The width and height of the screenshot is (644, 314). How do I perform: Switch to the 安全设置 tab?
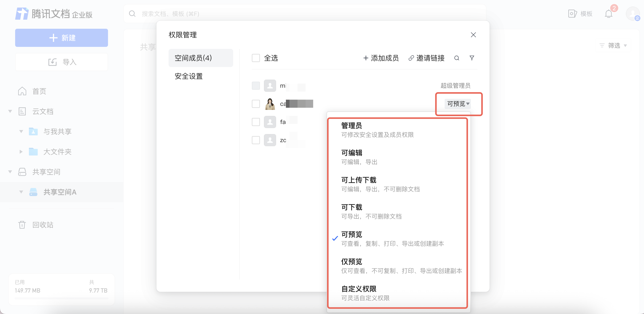(189, 76)
